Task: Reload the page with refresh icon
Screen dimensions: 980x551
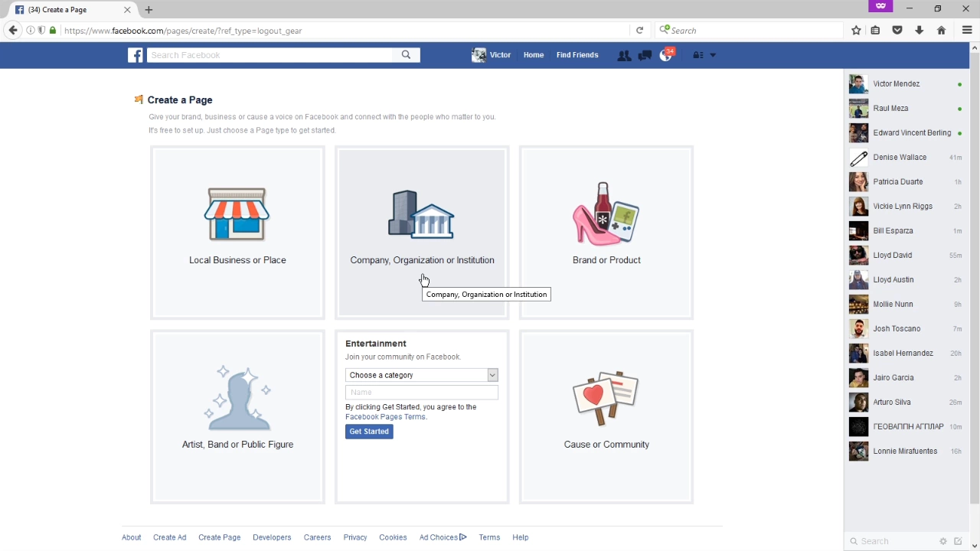Action: coord(640,31)
